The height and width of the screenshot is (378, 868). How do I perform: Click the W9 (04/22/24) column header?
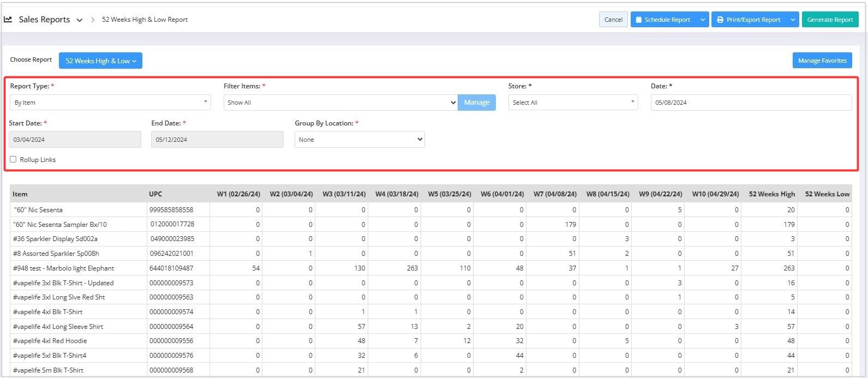tap(660, 194)
